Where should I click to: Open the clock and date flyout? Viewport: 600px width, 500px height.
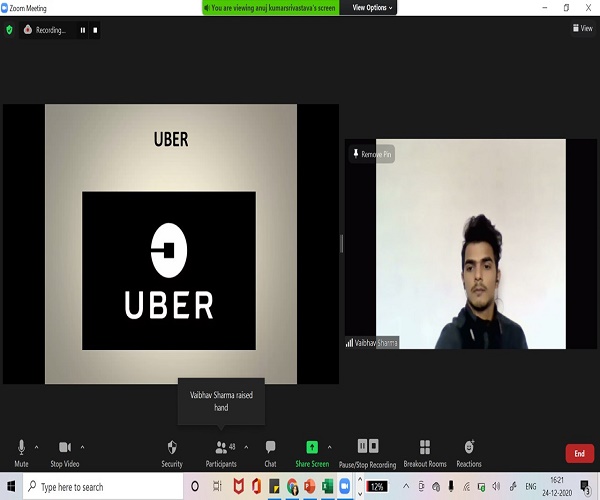tap(557, 487)
